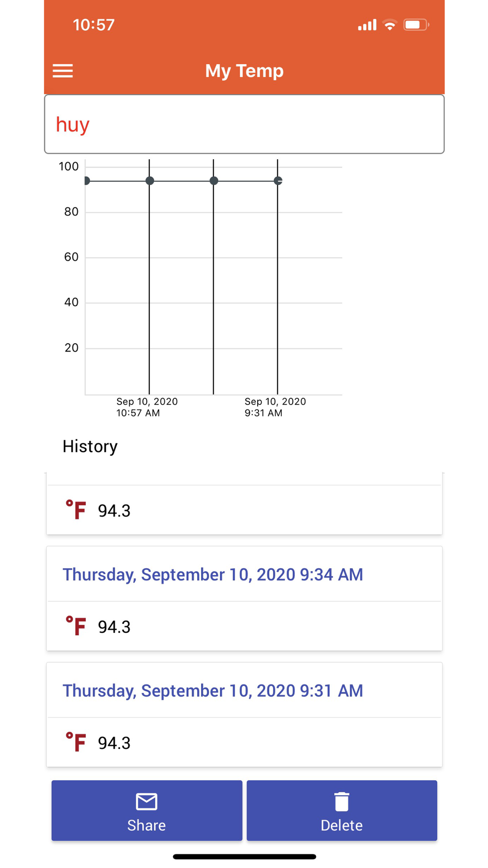Tap the "My Temp" title in the header
Screen dimensions: 488x868
[244, 71]
